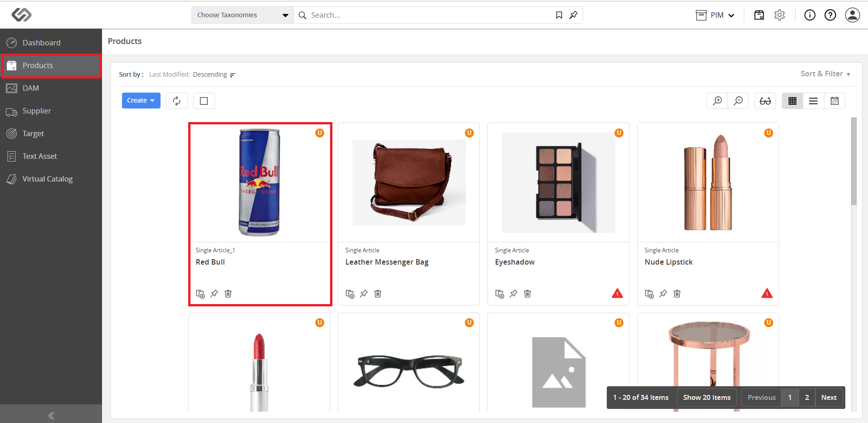Toggle Descending sort order

point(214,74)
